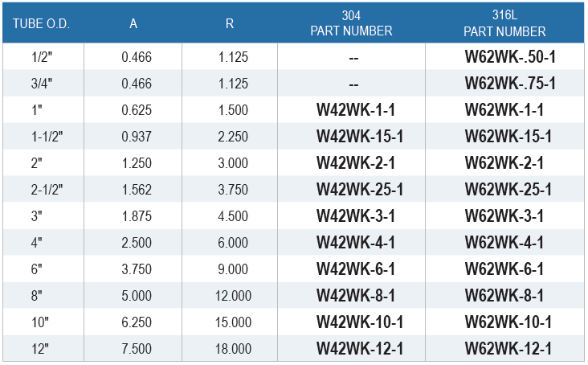The height and width of the screenshot is (365, 588).
Task: Click the A value 2.500
Action: point(137,242)
